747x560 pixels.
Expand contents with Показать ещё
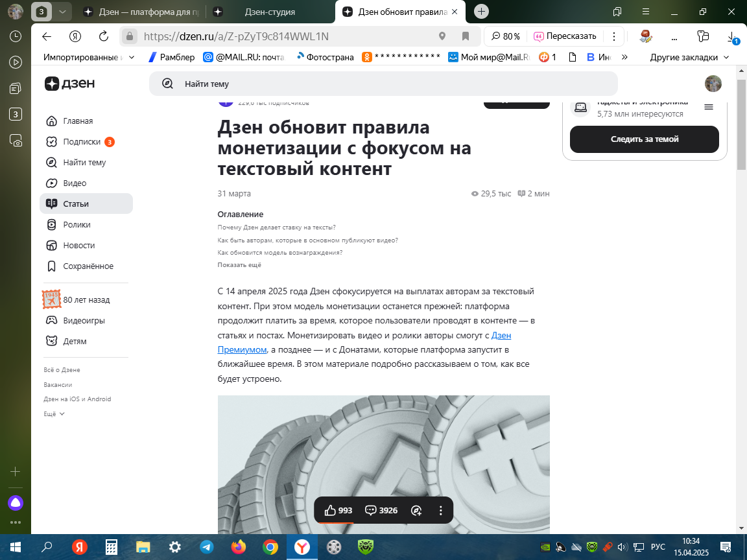239,265
